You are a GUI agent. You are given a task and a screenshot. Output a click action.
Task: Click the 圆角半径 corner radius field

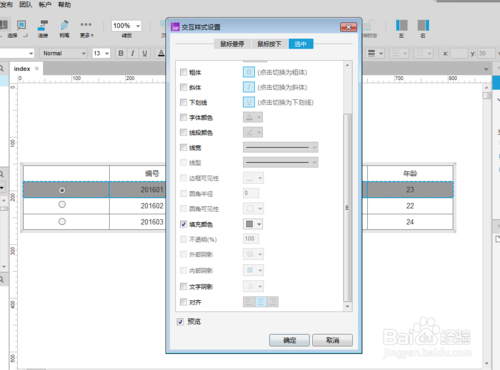[251, 193]
